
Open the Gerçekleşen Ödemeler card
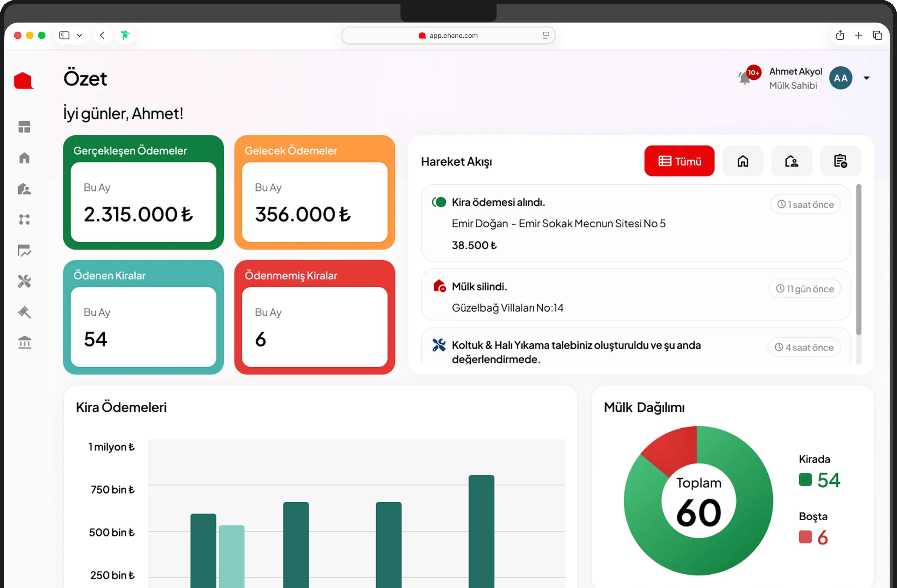click(x=144, y=192)
